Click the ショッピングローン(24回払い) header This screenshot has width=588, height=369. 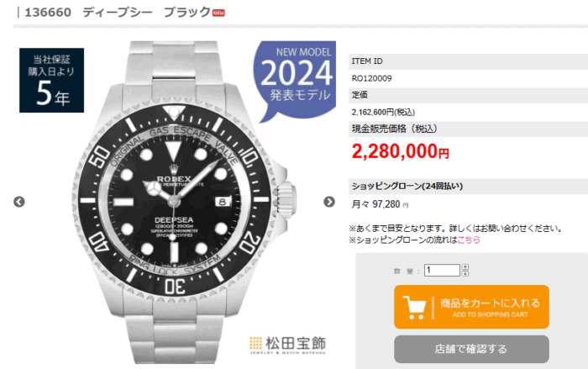point(407,187)
